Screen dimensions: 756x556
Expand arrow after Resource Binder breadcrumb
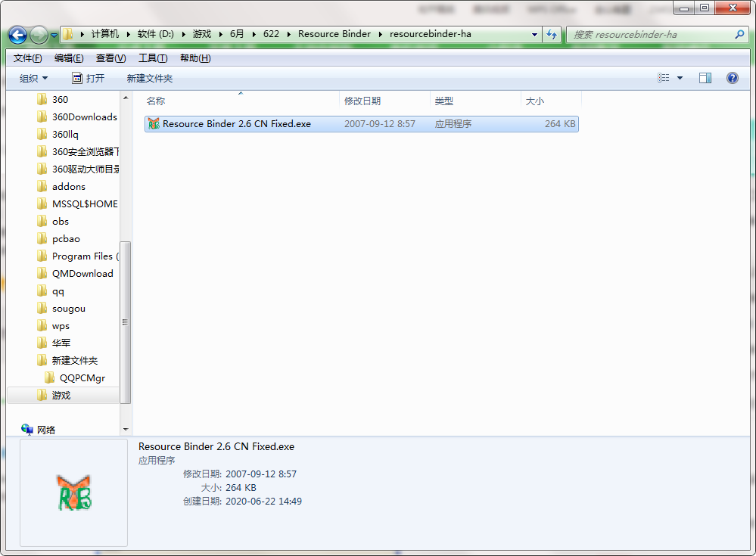[x=380, y=34]
